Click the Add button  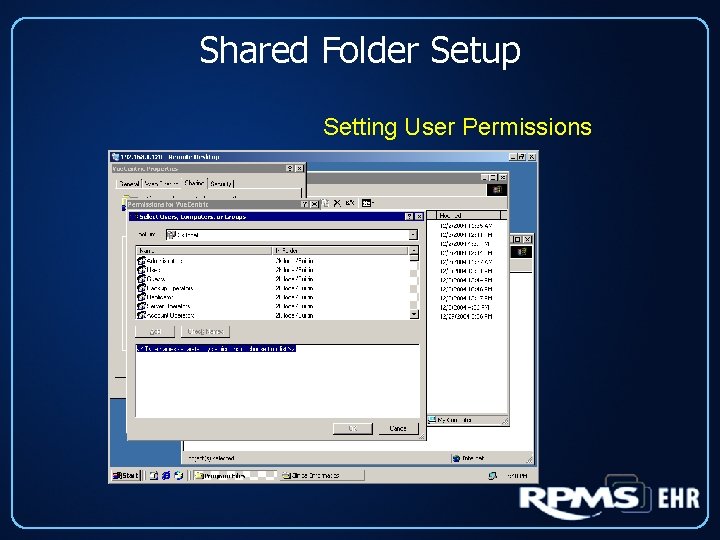155,331
